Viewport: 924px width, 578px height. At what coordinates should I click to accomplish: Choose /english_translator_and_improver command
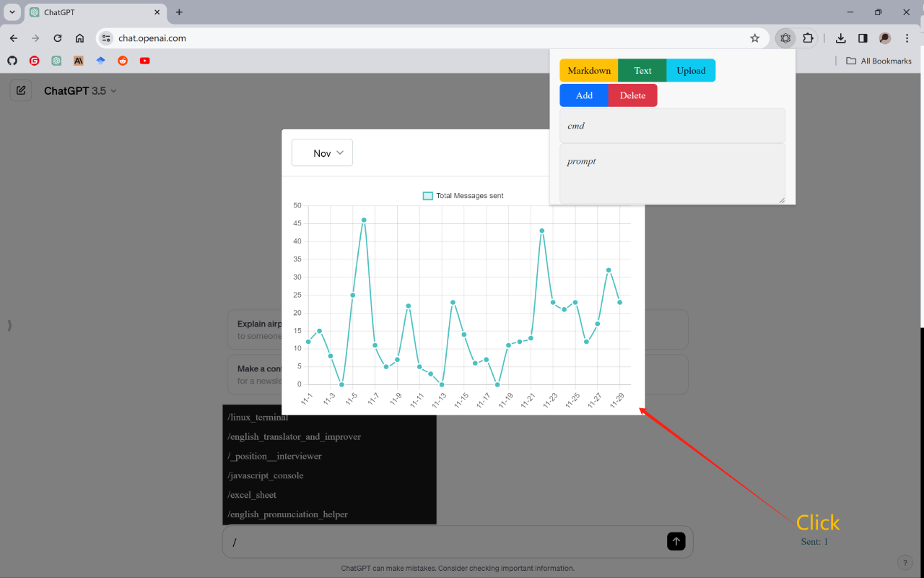tap(329, 436)
